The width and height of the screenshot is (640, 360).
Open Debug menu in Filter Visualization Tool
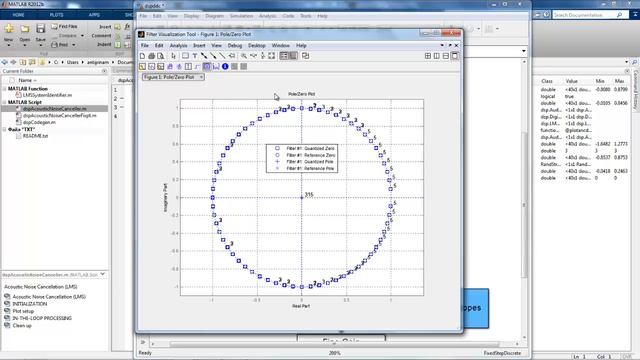235,46
